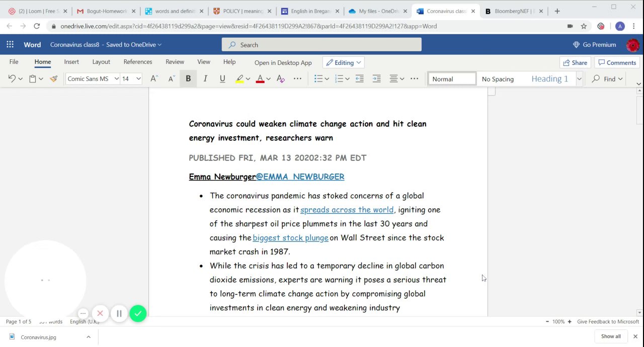Click the Bullets list icon
Viewport: 644px width, 347px height.
[x=318, y=78]
